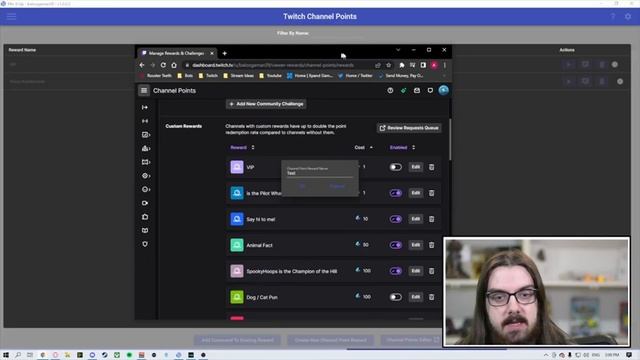
Task: Open the Twitch profile avatar
Action: click(444, 90)
